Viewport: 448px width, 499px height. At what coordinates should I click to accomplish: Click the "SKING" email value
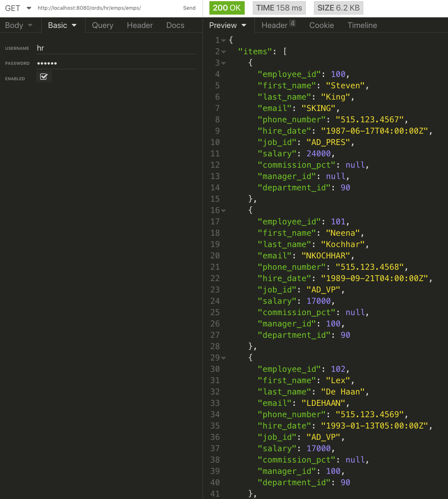pyautogui.click(x=319, y=108)
